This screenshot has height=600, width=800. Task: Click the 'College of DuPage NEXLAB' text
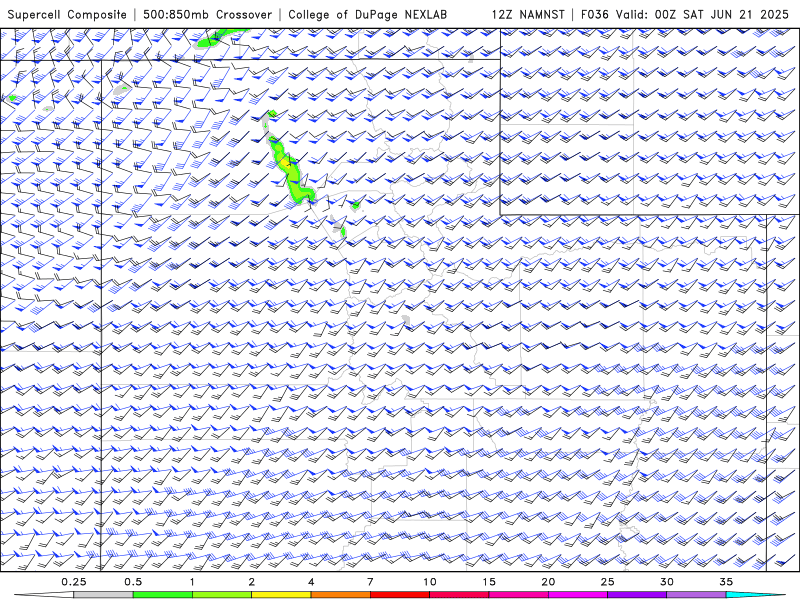(367, 15)
